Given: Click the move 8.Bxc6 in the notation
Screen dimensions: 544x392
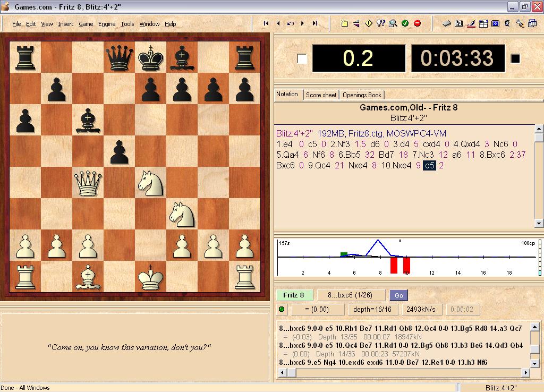Looking at the screenshot, I should [x=492, y=155].
